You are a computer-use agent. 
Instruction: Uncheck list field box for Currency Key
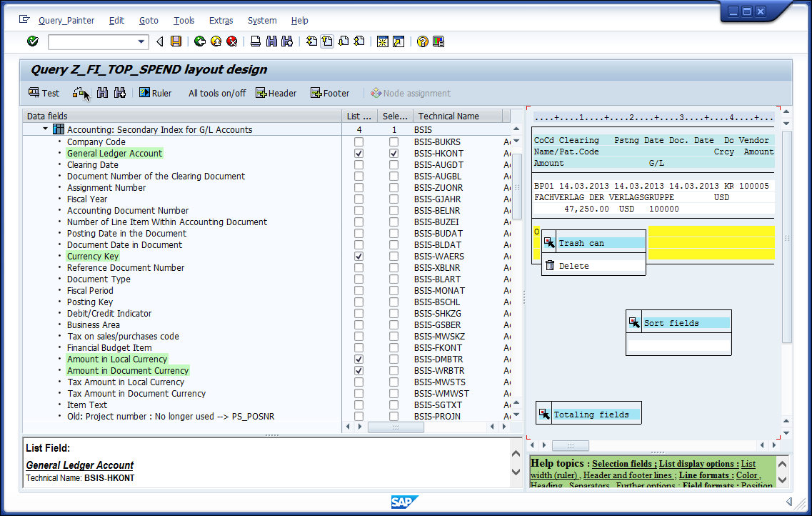tap(359, 256)
